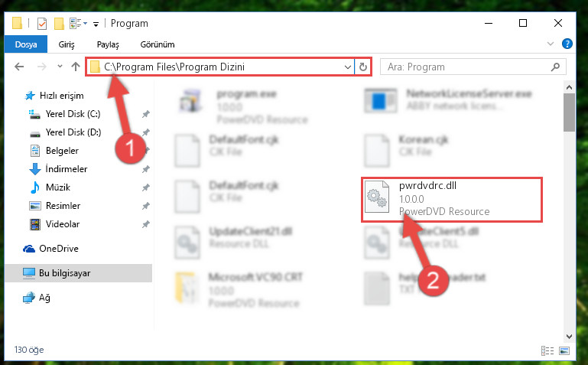Click the search magnifier icon
The width and height of the screenshot is (588, 365).
(555, 67)
